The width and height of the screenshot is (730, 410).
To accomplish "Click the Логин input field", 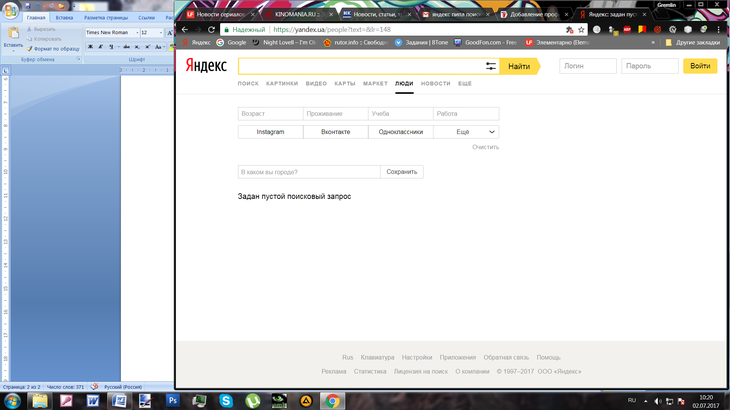I will point(588,66).
